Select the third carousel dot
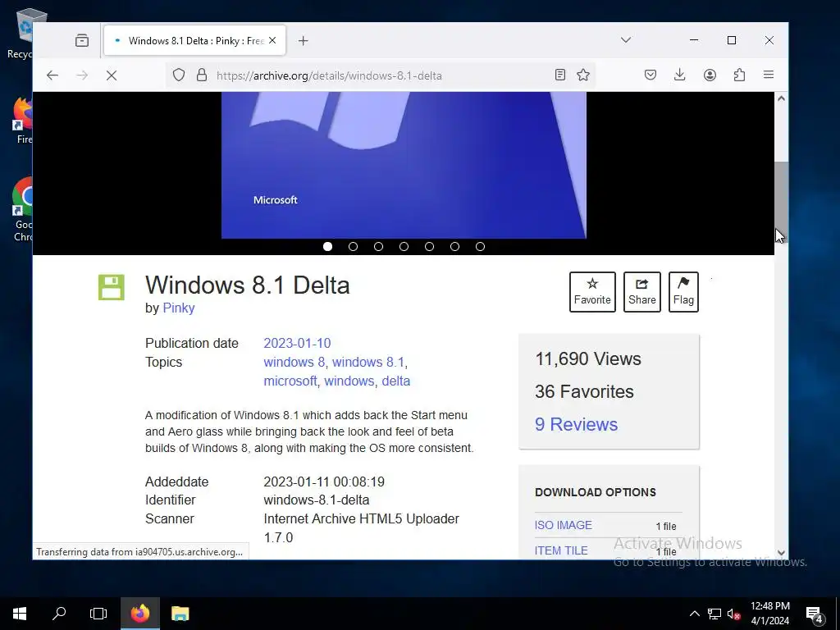 click(379, 246)
